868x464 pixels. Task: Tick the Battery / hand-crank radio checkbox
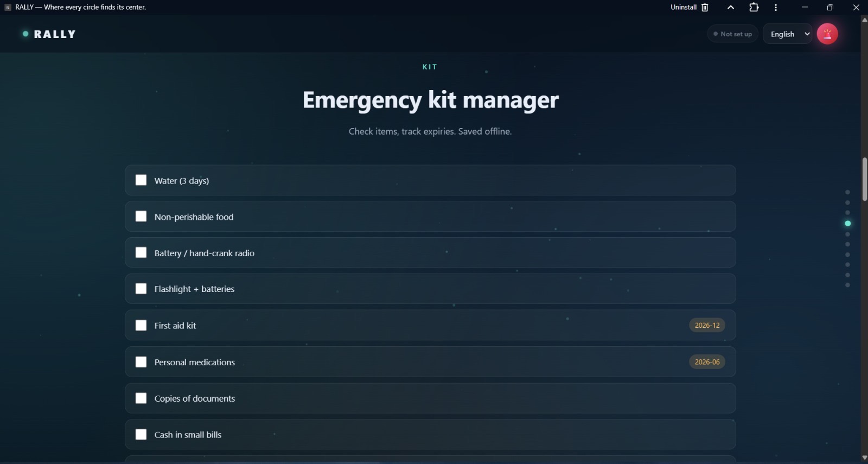pyautogui.click(x=141, y=253)
